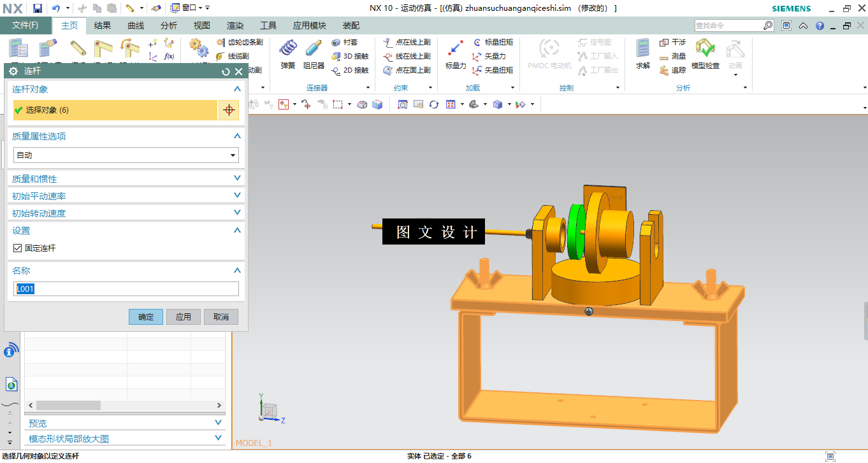Open the 标量力 scalar force tool
Viewport: 868px width, 463px height.
tap(456, 54)
